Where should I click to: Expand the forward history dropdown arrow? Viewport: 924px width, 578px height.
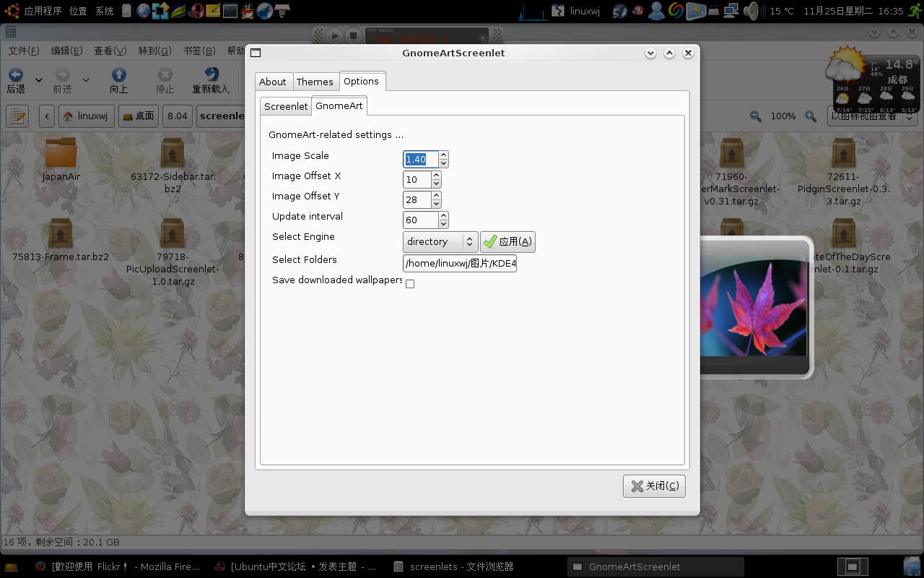(85, 80)
